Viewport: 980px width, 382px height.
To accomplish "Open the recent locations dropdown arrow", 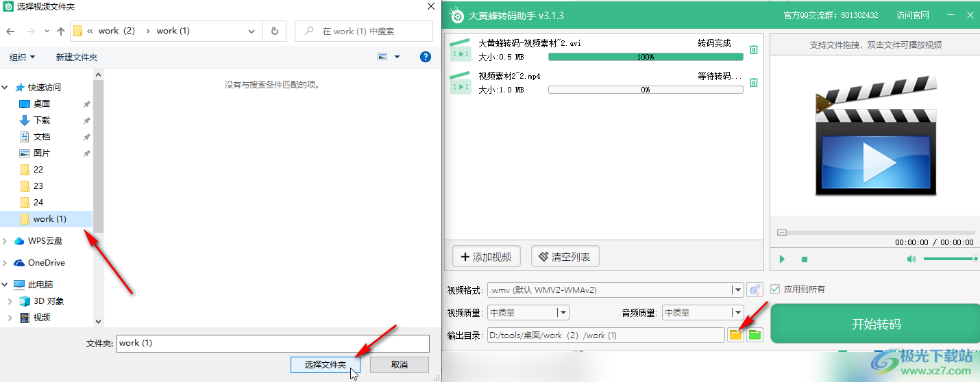I will tap(46, 31).
